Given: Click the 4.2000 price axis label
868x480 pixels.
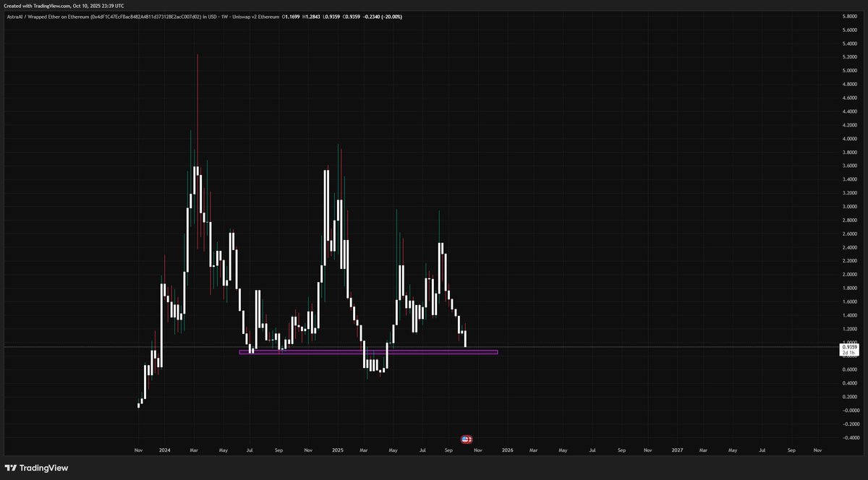Looking at the screenshot, I should click(849, 125).
